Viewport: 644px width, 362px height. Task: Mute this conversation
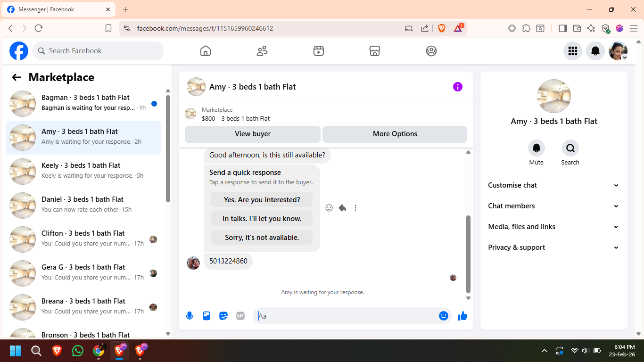click(x=537, y=148)
